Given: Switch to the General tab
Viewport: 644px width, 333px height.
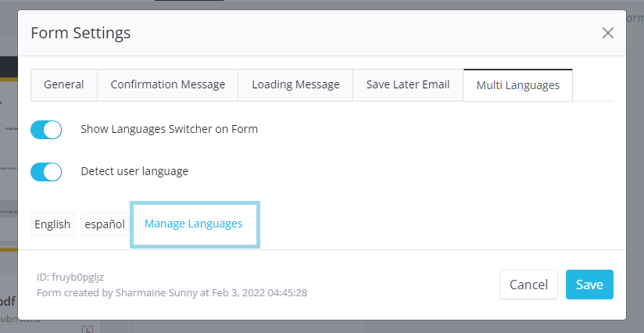Looking at the screenshot, I should point(64,84).
